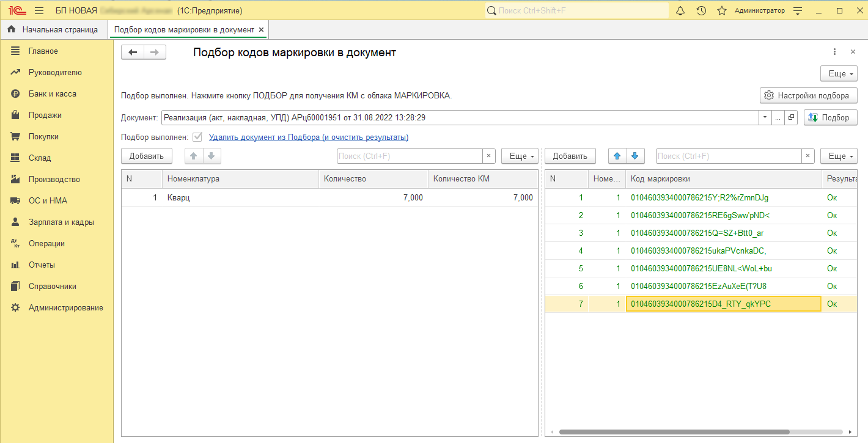Open Еще menu of left table
Image resolution: width=868 pixels, height=443 pixels.
pos(520,156)
